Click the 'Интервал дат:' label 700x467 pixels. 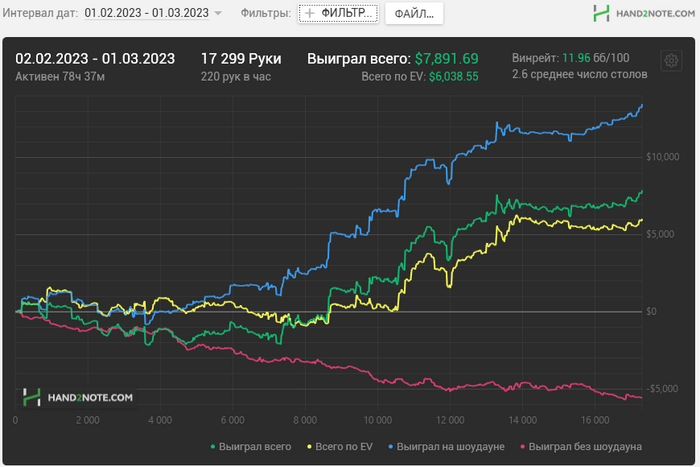click(x=40, y=13)
